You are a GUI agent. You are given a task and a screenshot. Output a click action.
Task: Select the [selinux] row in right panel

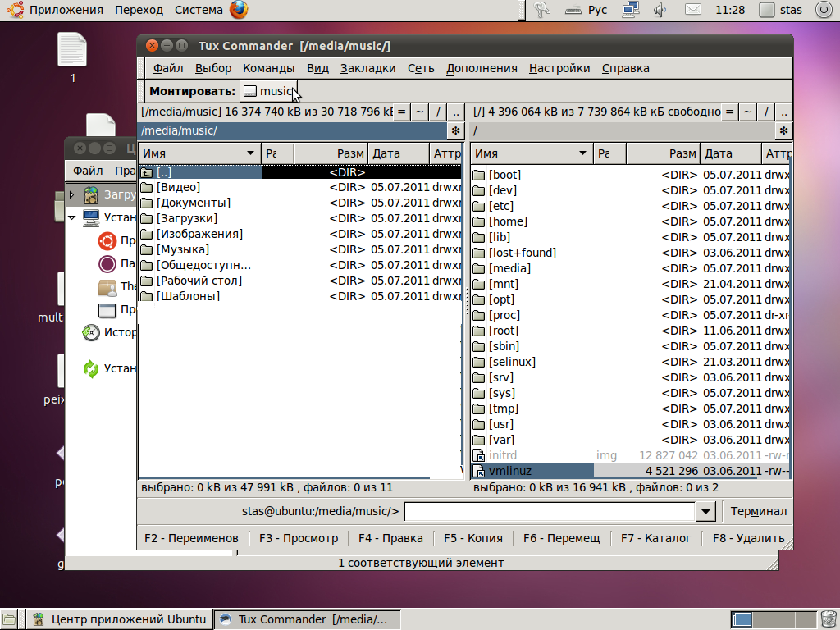click(x=631, y=362)
